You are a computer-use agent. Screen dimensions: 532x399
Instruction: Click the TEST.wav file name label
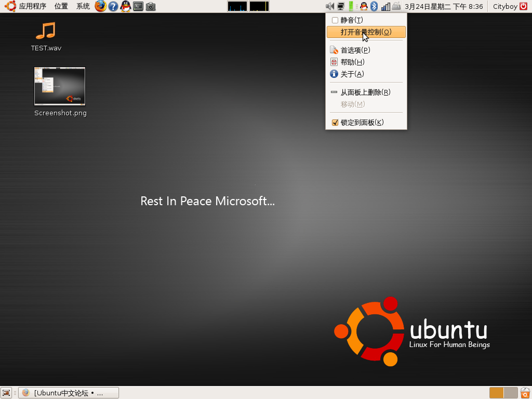point(46,48)
